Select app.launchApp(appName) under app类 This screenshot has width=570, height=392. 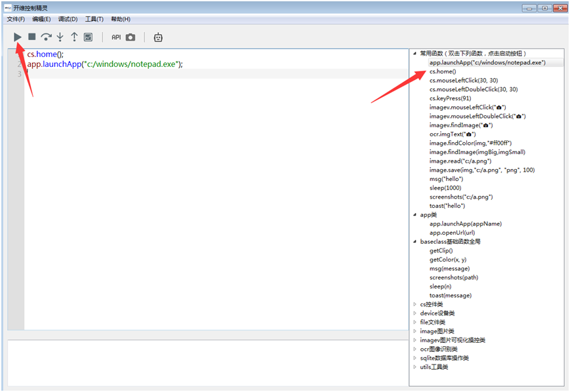click(465, 224)
